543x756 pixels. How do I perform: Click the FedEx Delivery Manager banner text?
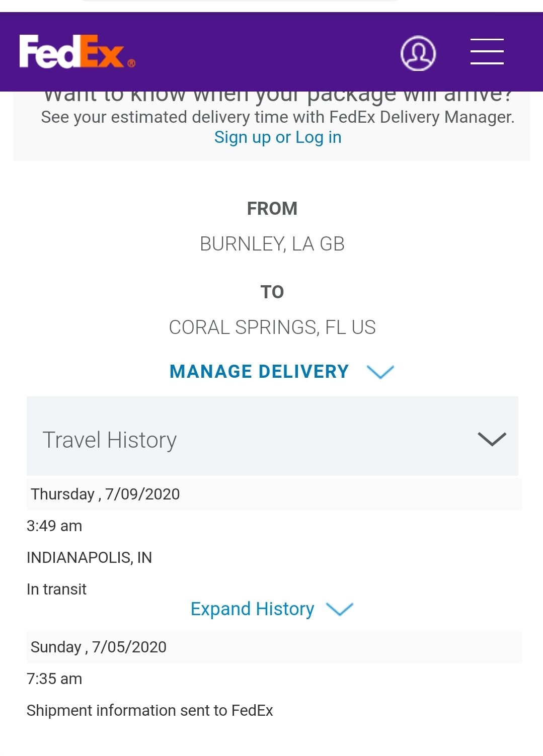point(277,117)
